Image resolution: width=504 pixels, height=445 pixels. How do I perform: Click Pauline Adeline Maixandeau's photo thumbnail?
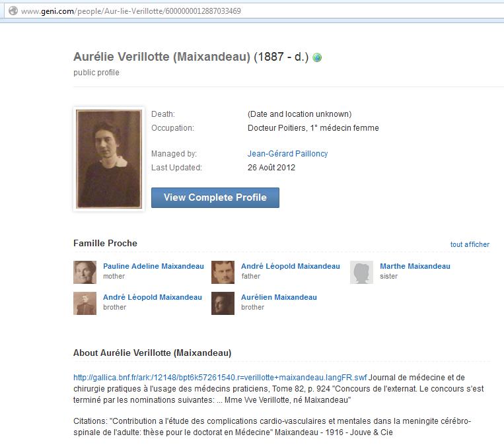(85, 272)
